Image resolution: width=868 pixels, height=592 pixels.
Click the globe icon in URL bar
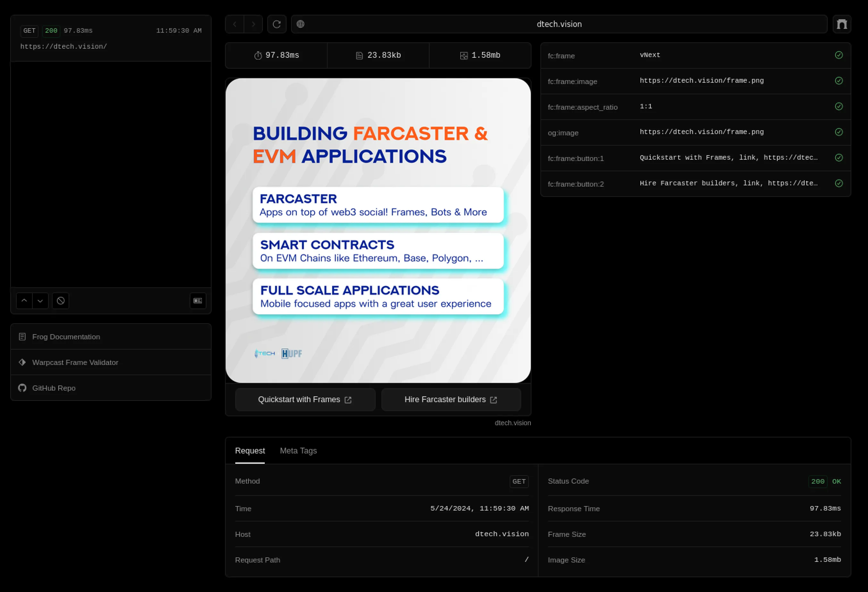pos(301,24)
